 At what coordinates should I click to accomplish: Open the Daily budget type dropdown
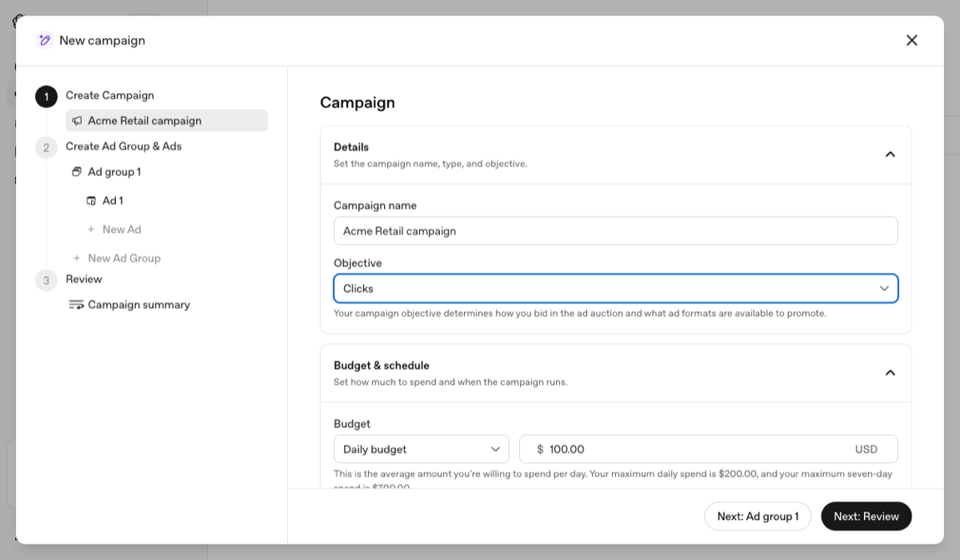coord(422,449)
